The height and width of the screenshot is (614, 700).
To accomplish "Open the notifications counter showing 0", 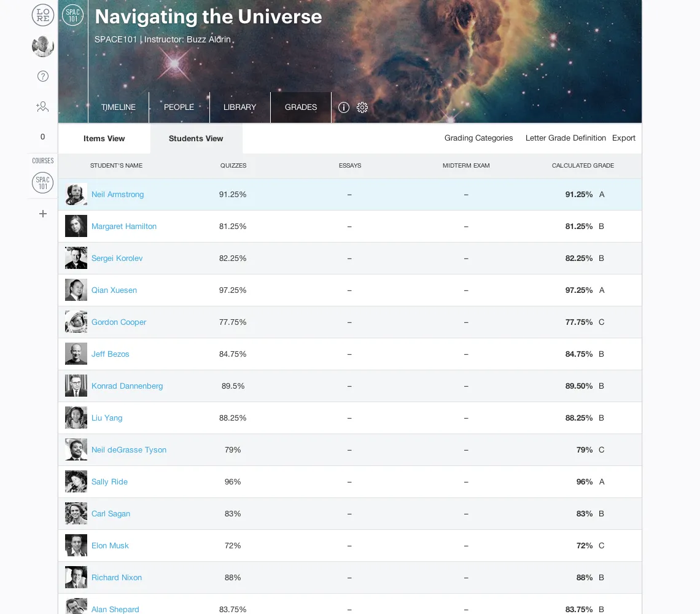I will tap(43, 137).
